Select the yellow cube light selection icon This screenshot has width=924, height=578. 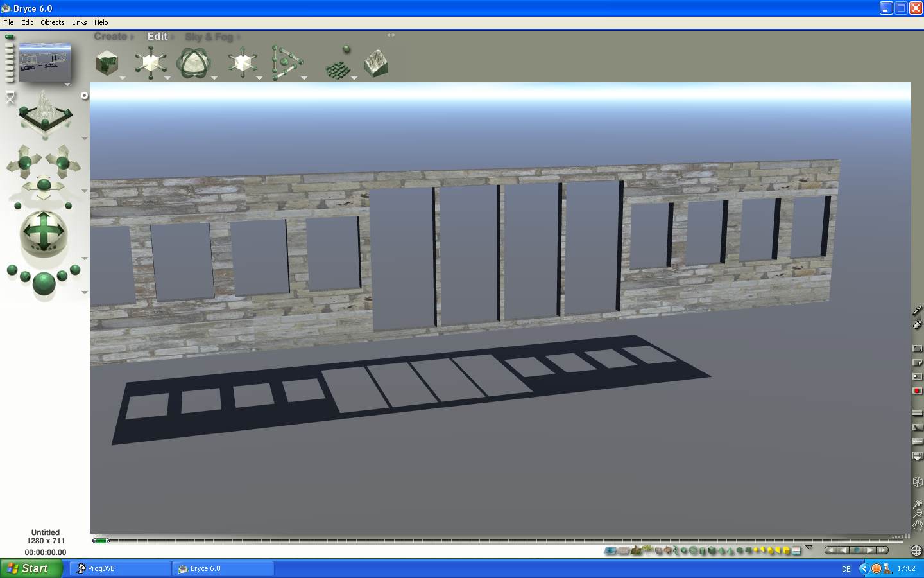pyautogui.click(x=786, y=550)
